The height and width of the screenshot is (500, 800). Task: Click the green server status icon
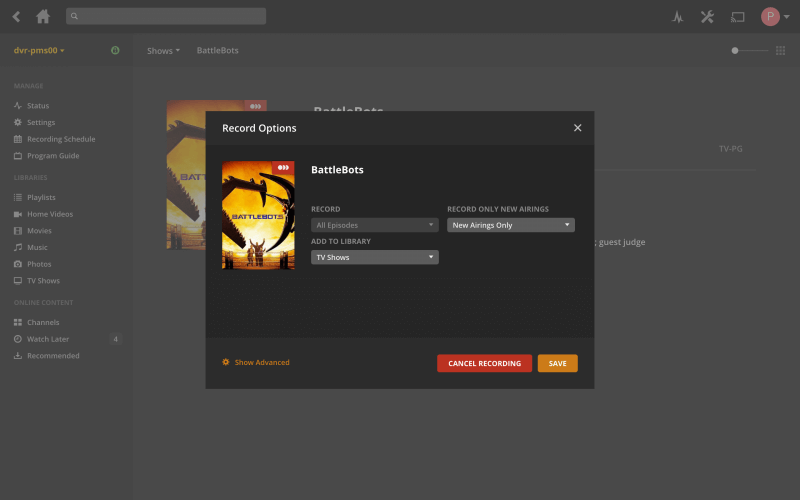115,50
